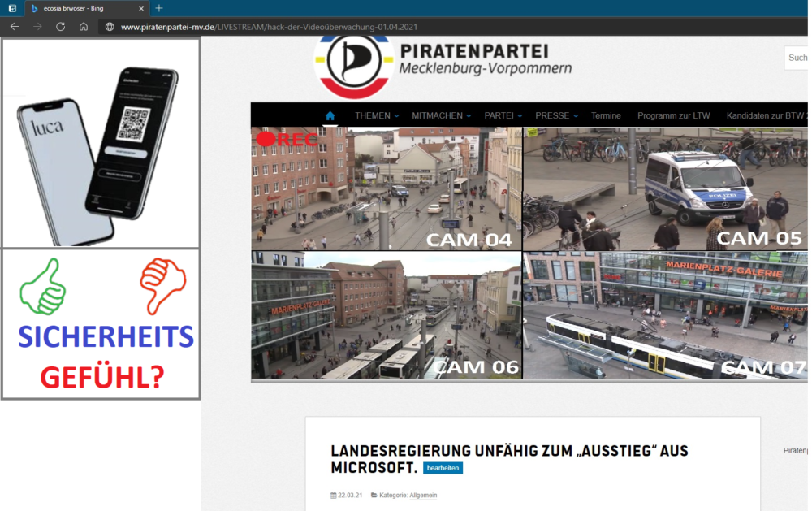Click the address bar URL
The height and width of the screenshot is (511, 812).
[269, 27]
